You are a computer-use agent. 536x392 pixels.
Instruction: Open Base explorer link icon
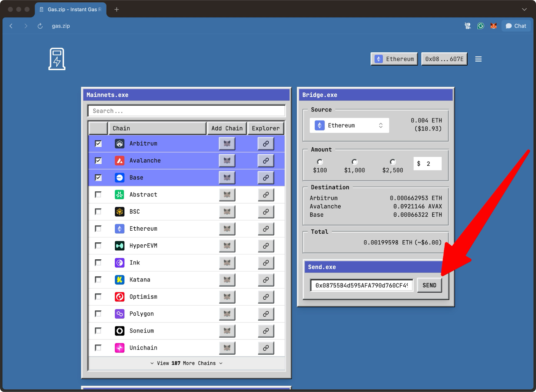pyautogui.click(x=266, y=178)
